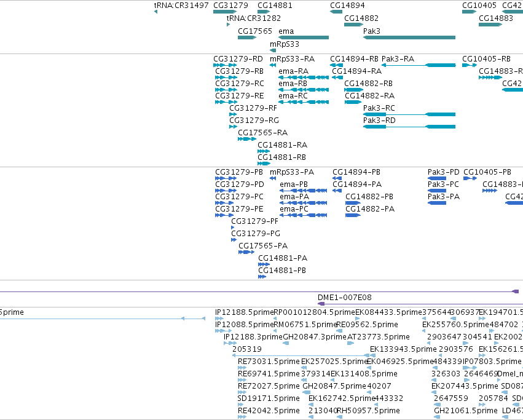Screen dimensions: 523x420
Task: Open EST IP12188.5prime
Action: tap(219, 319)
